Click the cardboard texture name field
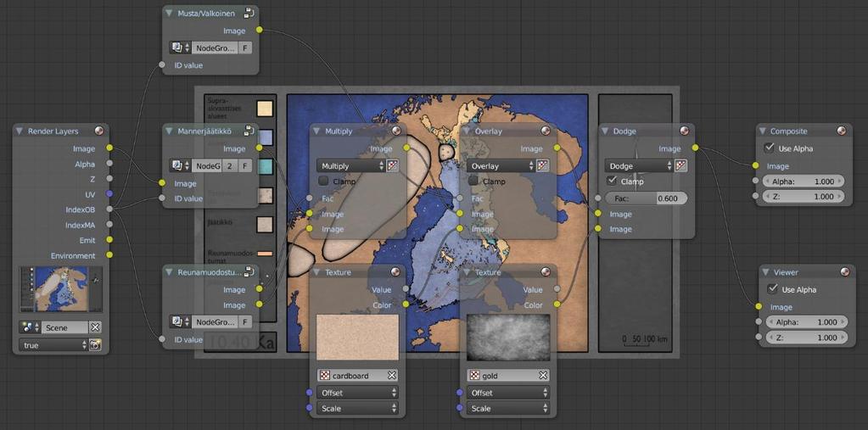This screenshot has width=868, height=430. pos(357,375)
